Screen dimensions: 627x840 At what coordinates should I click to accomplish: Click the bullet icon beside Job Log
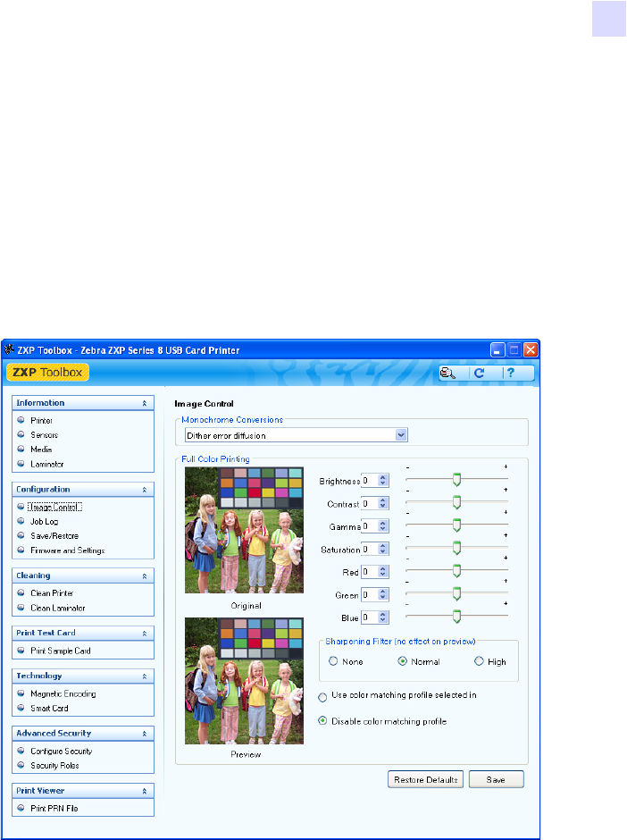tap(21, 521)
